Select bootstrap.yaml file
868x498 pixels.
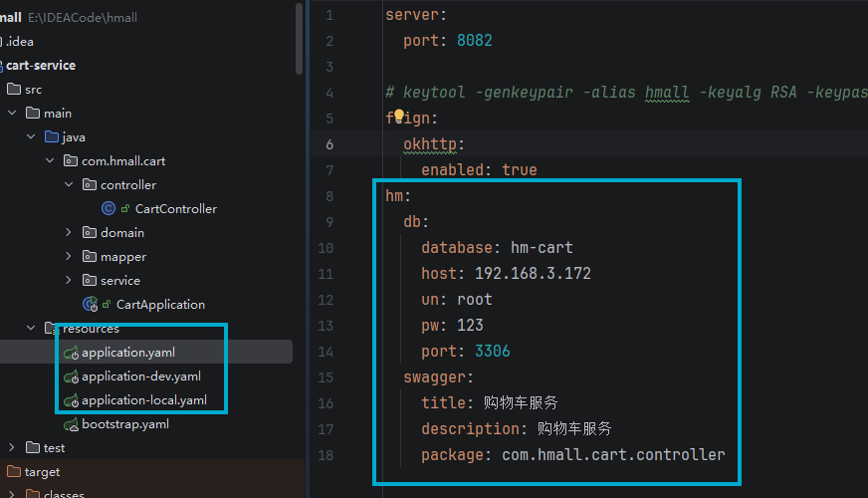(x=125, y=424)
